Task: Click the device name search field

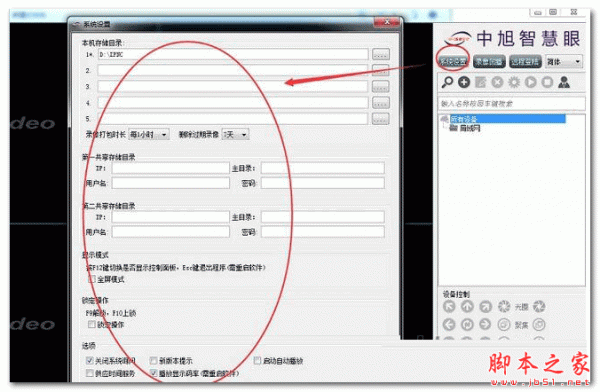Action: (511, 103)
